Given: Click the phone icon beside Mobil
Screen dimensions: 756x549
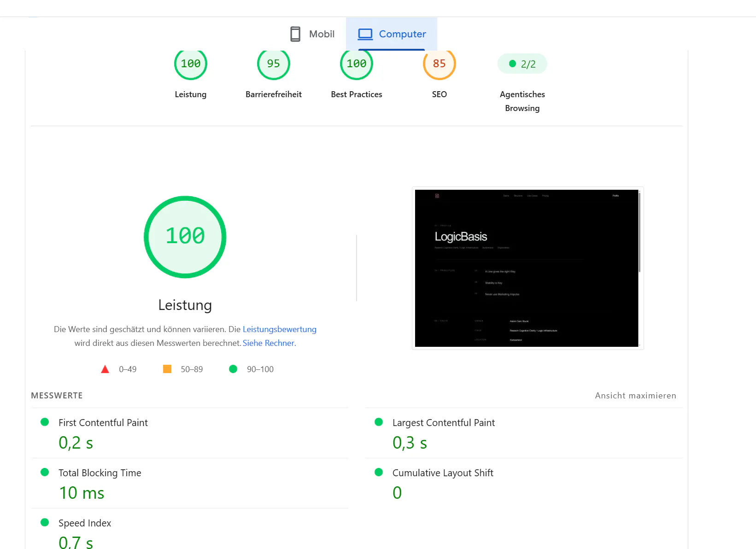Looking at the screenshot, I should (295, 34).
